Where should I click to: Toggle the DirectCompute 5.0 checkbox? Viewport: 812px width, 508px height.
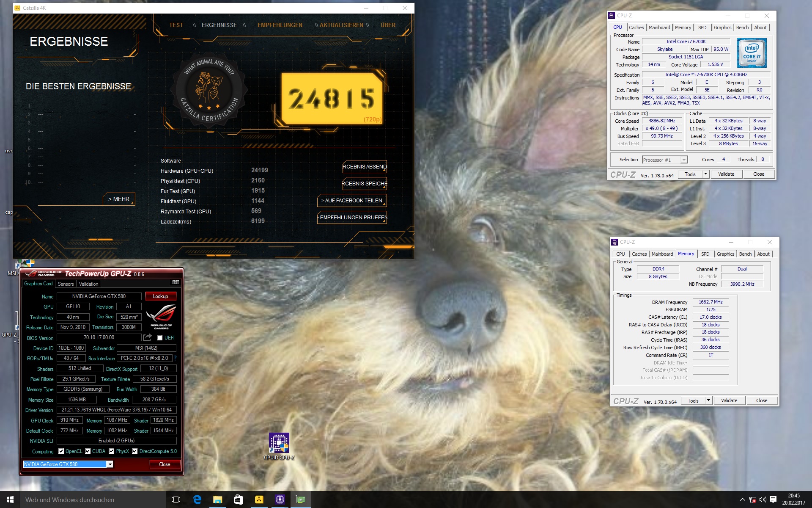click(134, 451)
